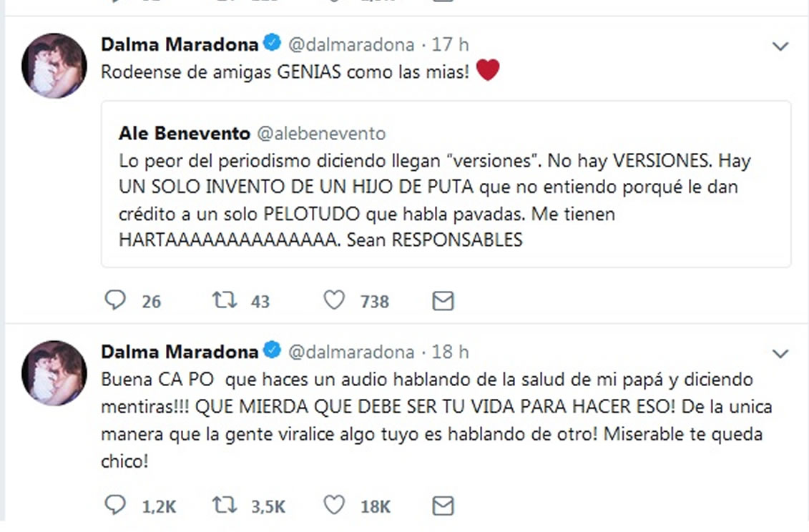
Task: Click the avatar photo on the 18 h tweet
Action: tap(54, 373)
